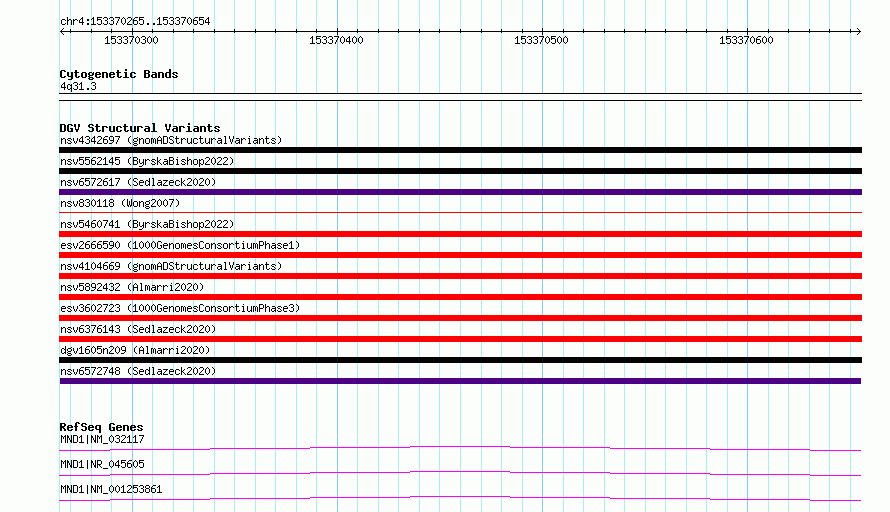Click the red bar under nsv5460741
This screenshot has height=512, width=890.
(x=460, y=234)
